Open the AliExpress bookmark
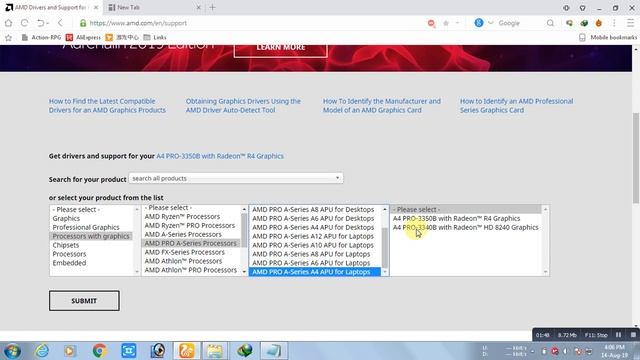Viewport: 640px width, 360px height. pos(83,37)
